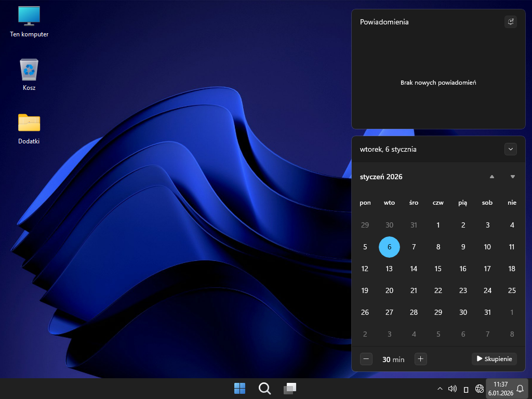The width and height of the screenshot is (532, 399).
Task: Open taskbar Search
Action: click(264, 389)
